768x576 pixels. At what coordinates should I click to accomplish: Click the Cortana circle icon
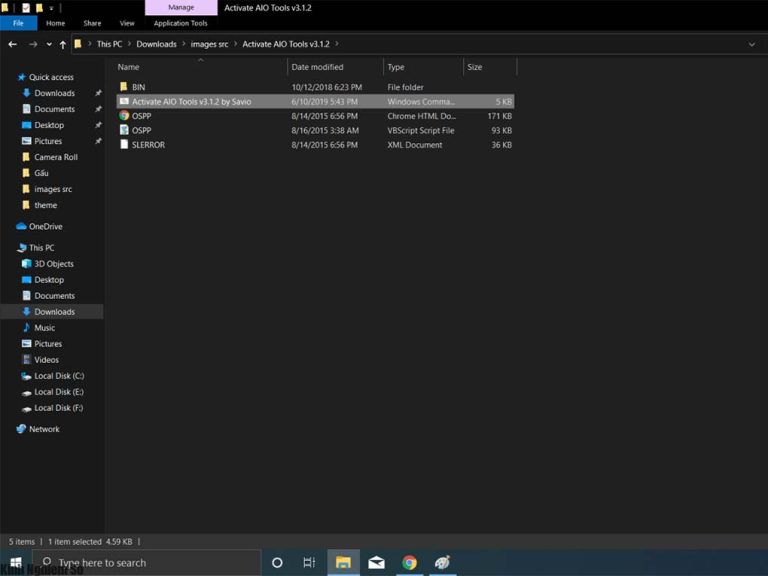[x=277, y=562]
